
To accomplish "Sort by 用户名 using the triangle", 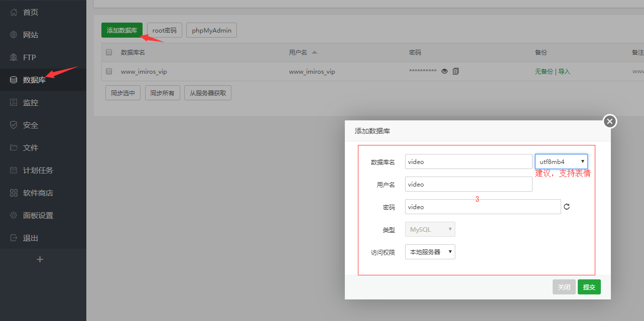I will pos(314,52).
